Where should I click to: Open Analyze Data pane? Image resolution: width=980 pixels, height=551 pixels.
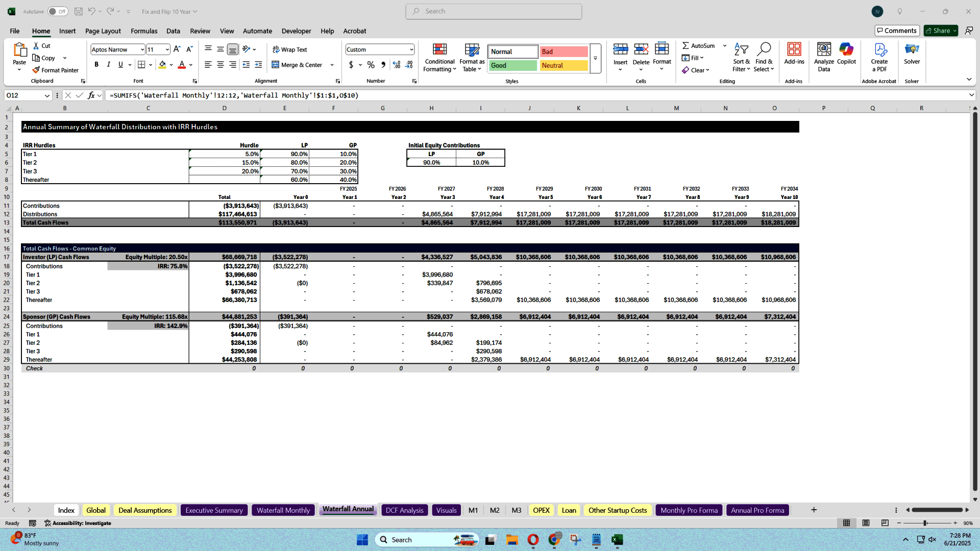[x=824, y=57]
